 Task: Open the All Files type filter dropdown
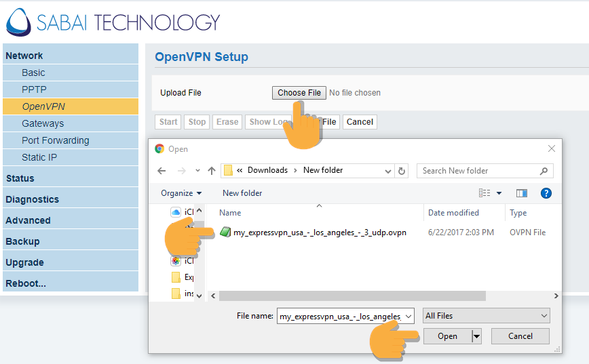(x=486, y=316)
